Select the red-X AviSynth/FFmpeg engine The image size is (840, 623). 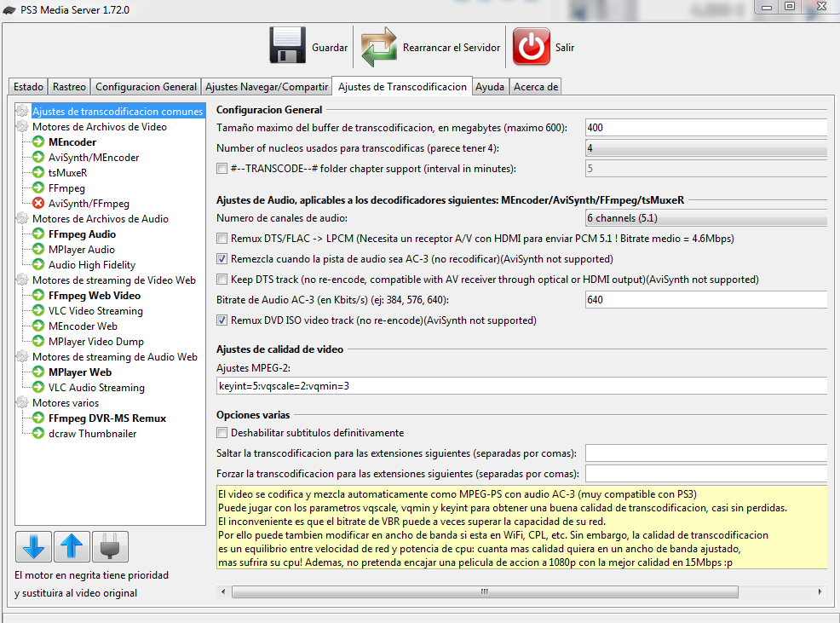point(89,204)
